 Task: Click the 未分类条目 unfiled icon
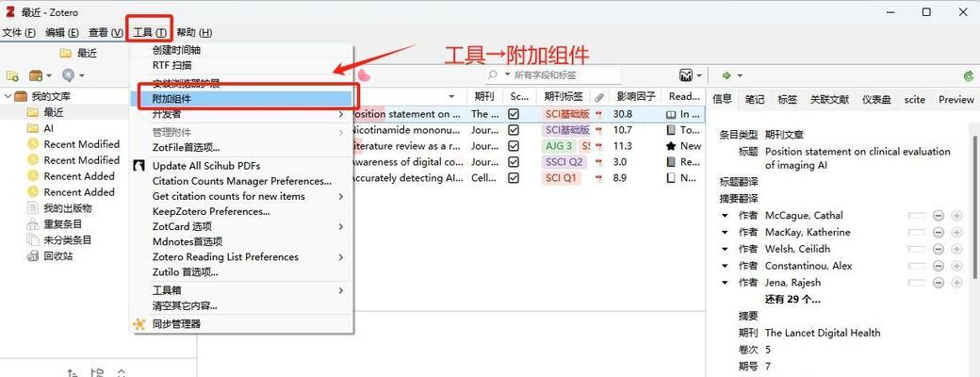pyautogui.click(x=32, y=240)
